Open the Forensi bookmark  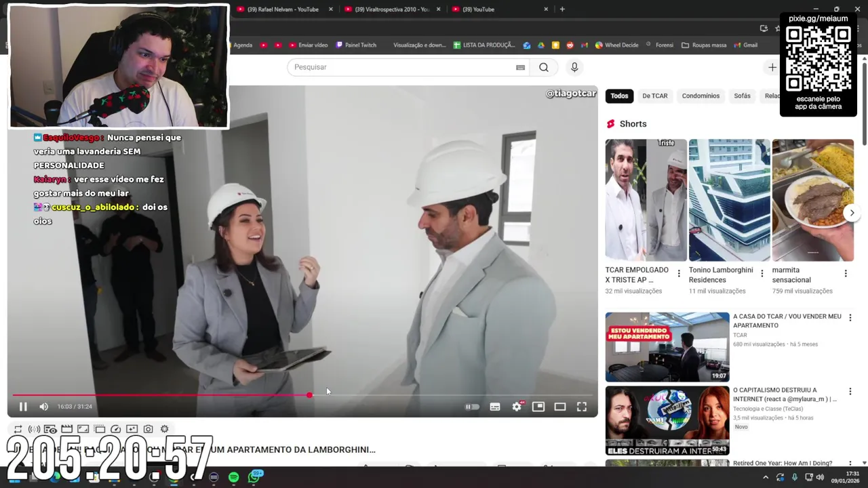660,45
